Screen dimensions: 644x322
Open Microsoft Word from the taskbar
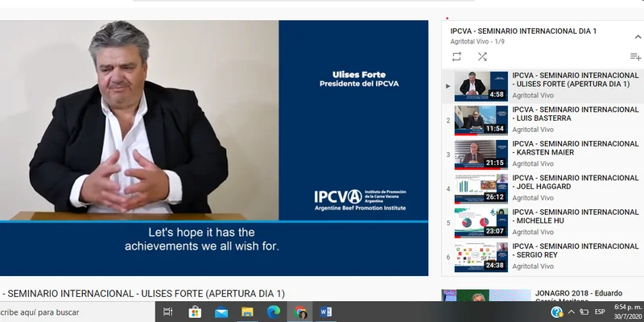pyautogui.click(x=326, y=312)
